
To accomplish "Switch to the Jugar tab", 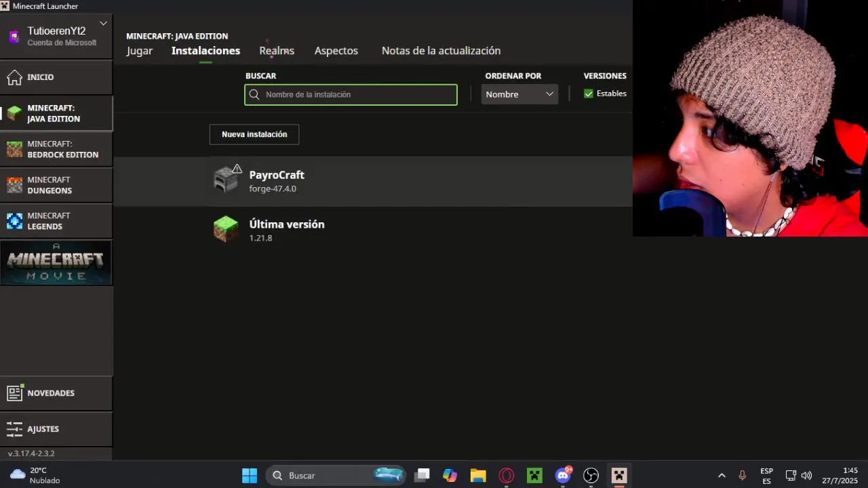I will tap(140, 51).
